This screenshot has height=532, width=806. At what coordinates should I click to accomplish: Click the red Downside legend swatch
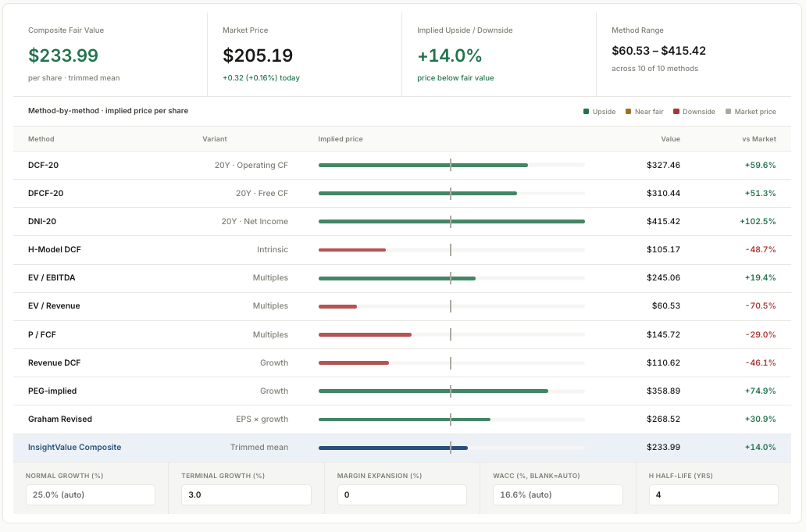676,112
